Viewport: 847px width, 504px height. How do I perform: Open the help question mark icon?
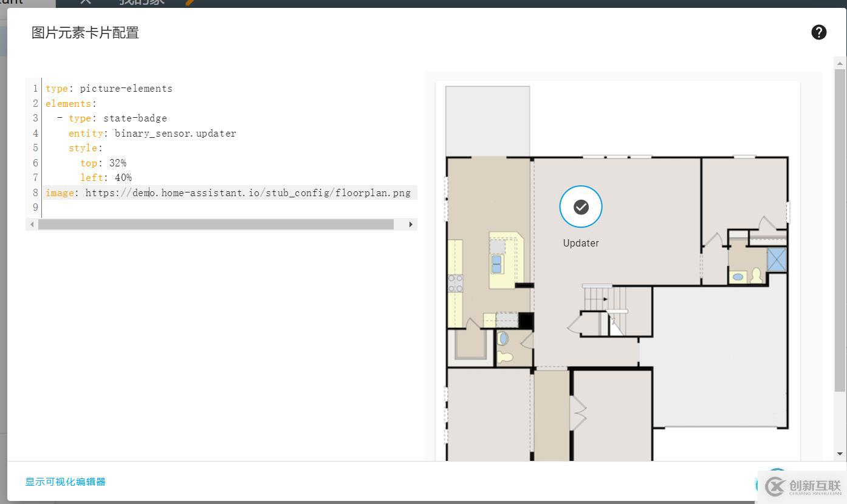pyautogui.click(x=818, y=33)
